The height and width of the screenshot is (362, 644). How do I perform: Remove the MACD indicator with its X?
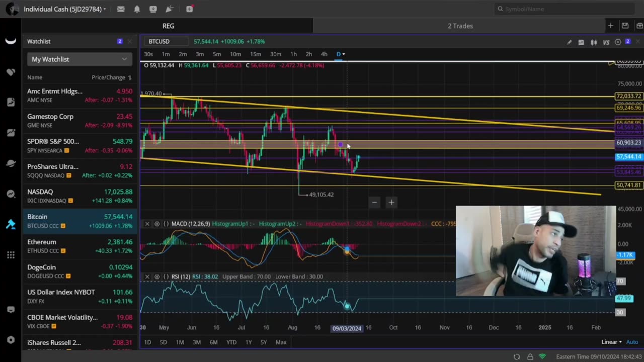(147, 224)
